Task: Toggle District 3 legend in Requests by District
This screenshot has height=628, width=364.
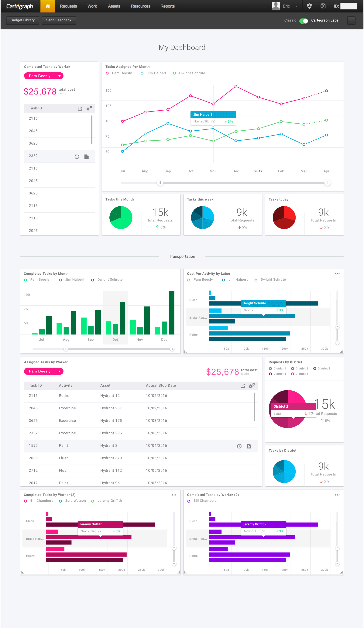Action: [322, 369]
